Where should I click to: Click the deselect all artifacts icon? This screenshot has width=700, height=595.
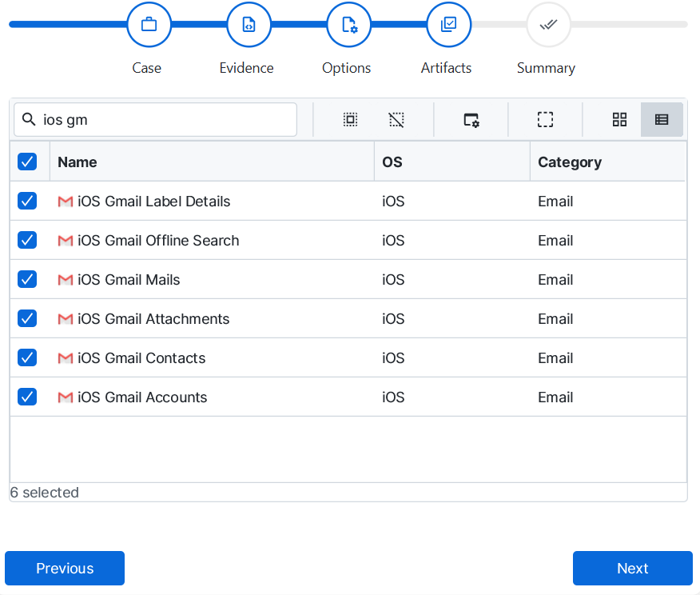pos(396,120)
